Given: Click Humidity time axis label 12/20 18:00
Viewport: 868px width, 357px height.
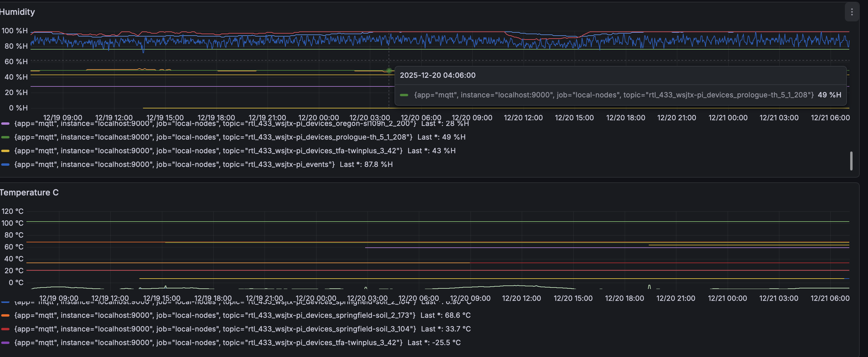Looking at the screenshot, I should tap(625, 118).
